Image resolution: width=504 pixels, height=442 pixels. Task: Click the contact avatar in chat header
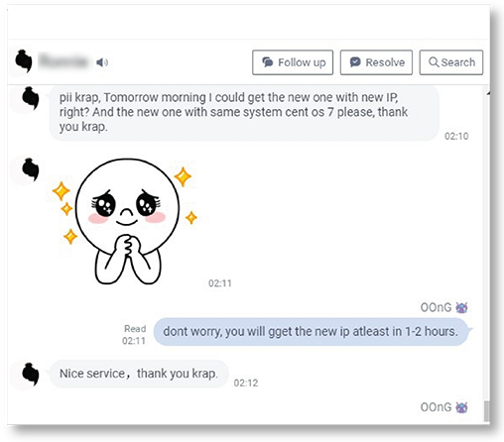24,61
